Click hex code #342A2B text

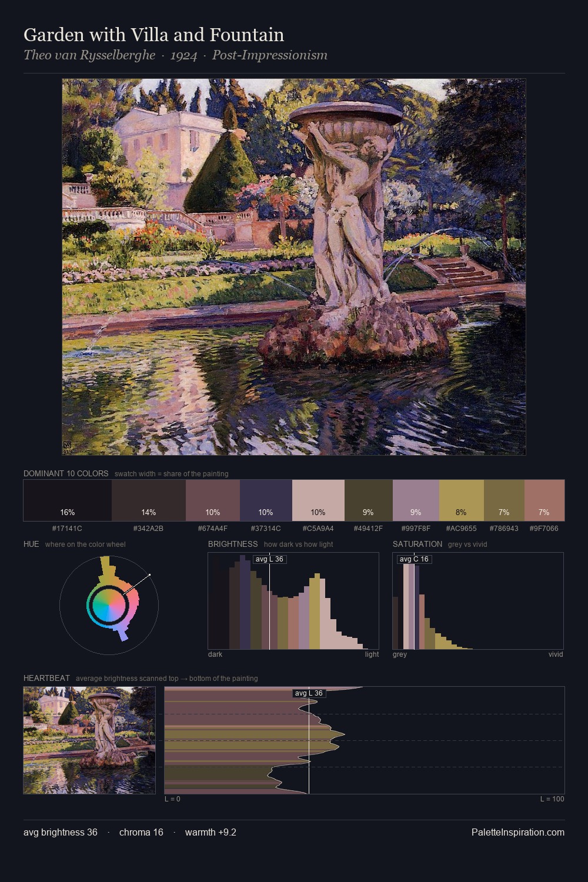pyautogui.click(x=149, y=529)
